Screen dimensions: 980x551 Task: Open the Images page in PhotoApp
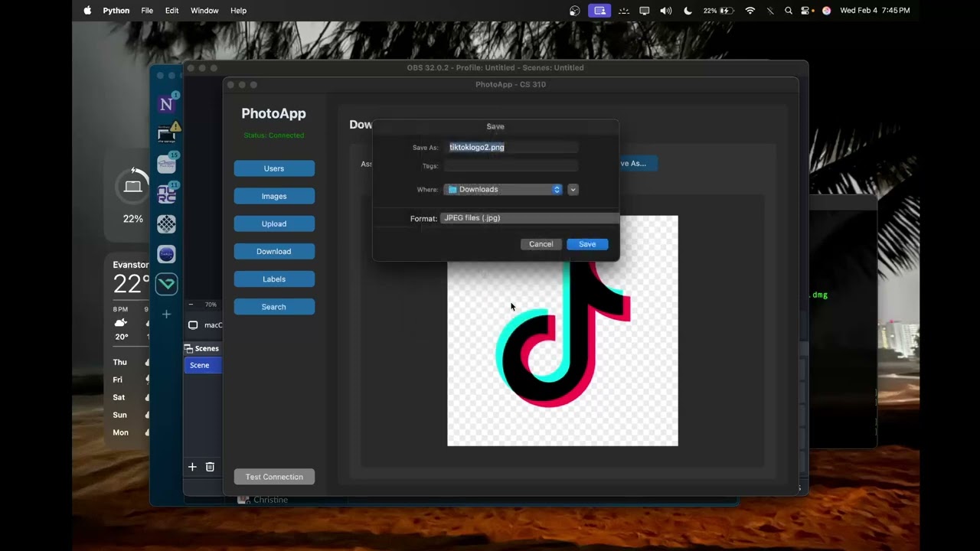(x=274, y=196)
